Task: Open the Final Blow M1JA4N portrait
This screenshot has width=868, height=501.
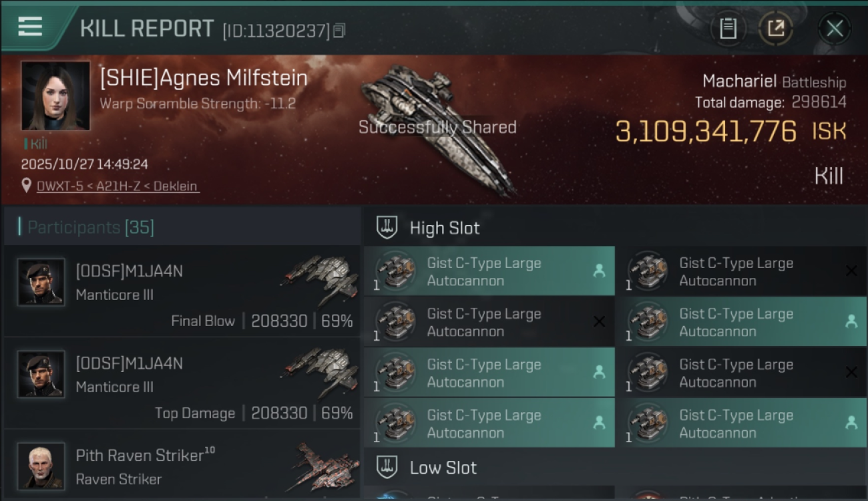Action: [x=41, y=282]
